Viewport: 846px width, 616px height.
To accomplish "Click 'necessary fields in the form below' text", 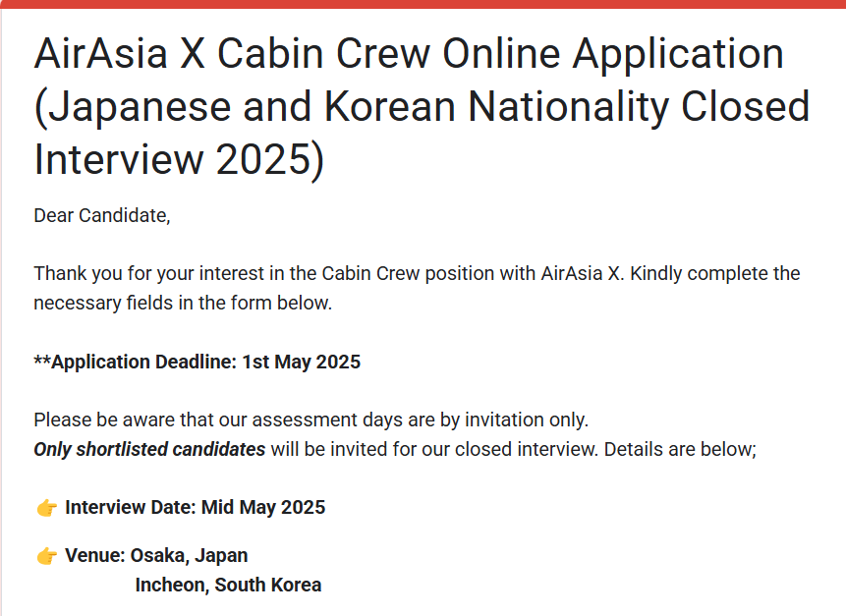I will [x=183, y=303].
